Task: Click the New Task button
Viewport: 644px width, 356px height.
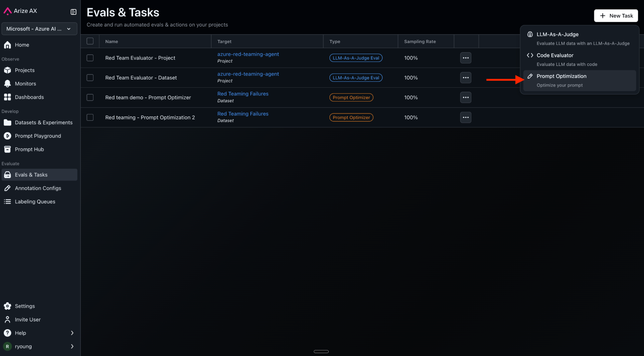Action: pyautogui.click(x=616, y=16)
